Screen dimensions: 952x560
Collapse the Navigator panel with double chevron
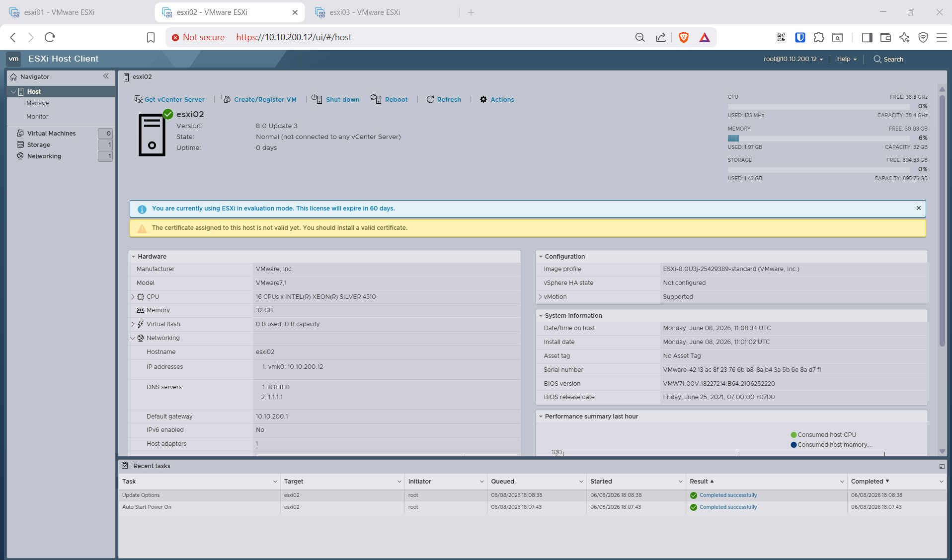[x=106, y=76]
